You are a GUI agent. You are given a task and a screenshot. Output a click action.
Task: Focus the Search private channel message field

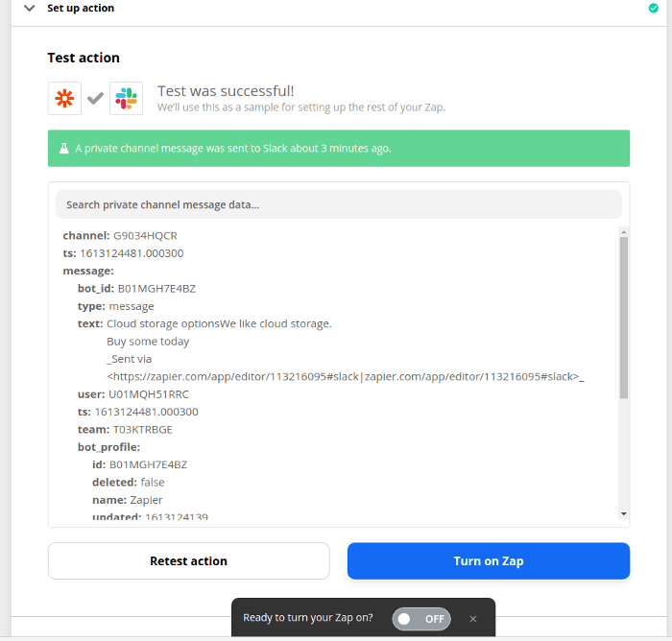point(339,204)
